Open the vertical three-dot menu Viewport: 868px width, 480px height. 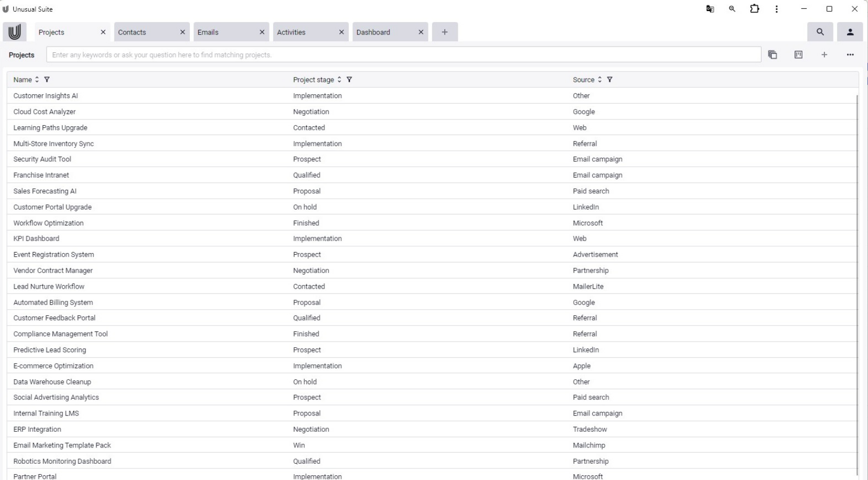click(x=777, y=9)
